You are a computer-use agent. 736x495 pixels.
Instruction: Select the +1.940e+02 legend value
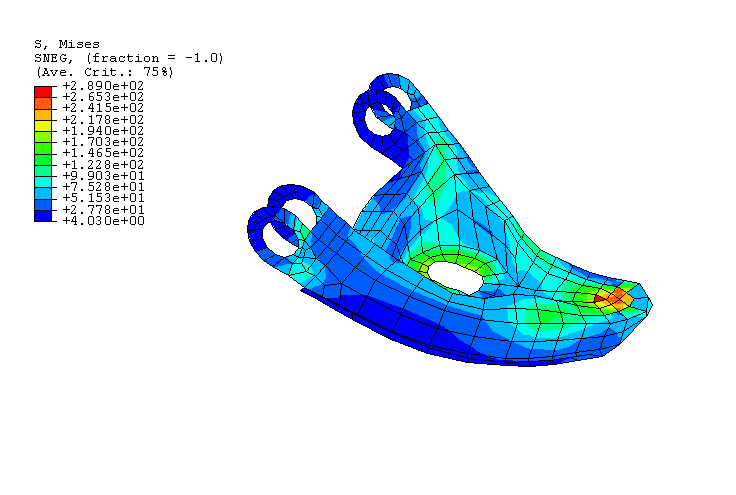point(102,131)
